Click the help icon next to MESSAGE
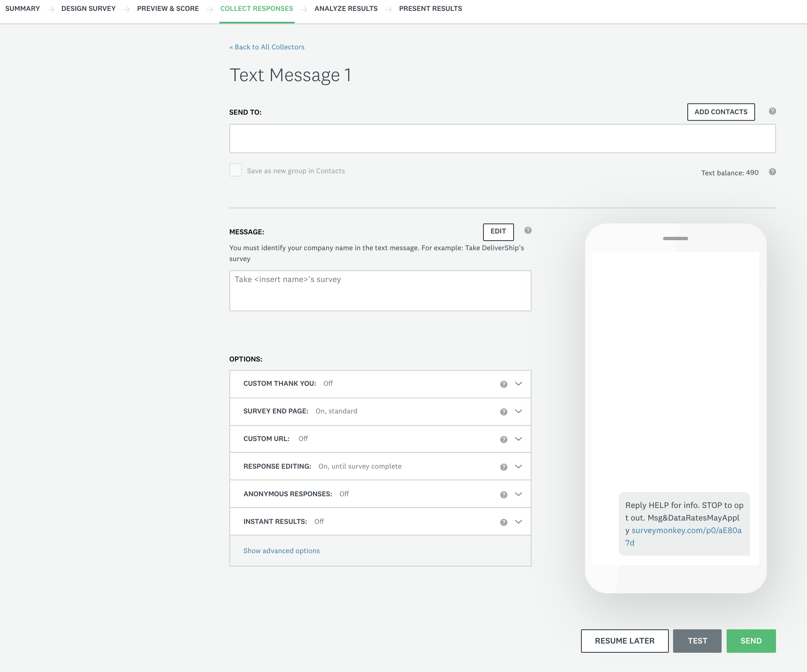Image resolution: width=807 pixels, height=672 pixels. pyautogui.click(x=527, y=231)
